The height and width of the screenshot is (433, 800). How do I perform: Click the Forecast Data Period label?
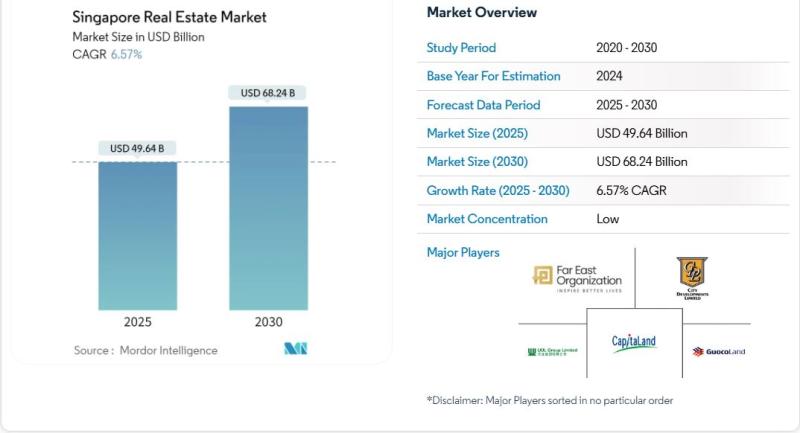pyautogui.click(x=483, y=105)
